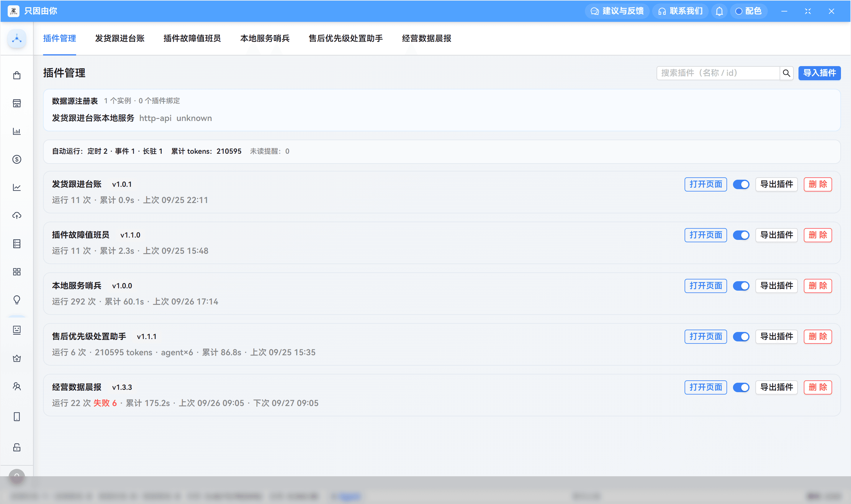851x504 pixels.
Task: Switch to the 插件故障值班员 tab
Action: pos(192,38)
